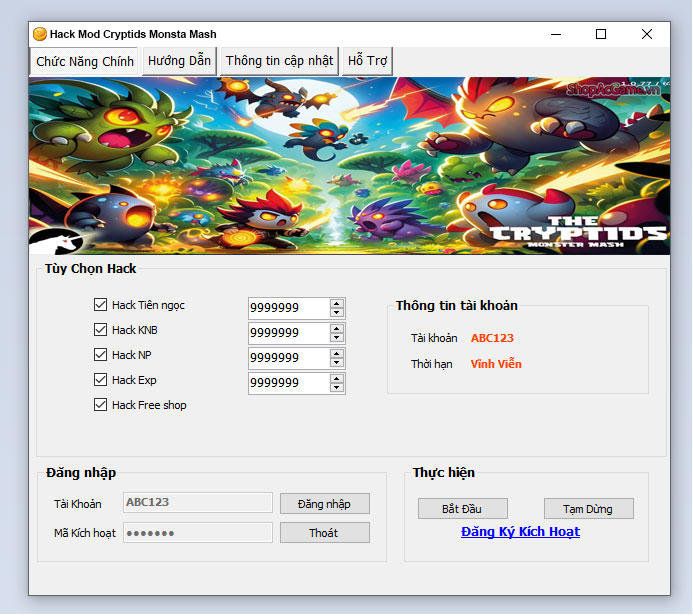This screenshot has width=693, height=616.
Task: Open the Hỗ Trợ tab
Action: click(x=367, y=61)
